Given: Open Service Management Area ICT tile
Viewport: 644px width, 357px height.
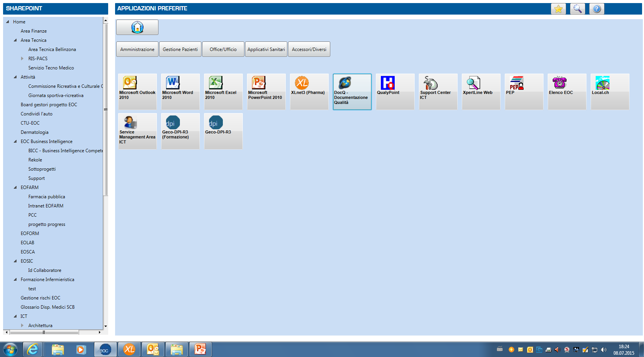Looking at the screenshot, I should click(137, 131).
